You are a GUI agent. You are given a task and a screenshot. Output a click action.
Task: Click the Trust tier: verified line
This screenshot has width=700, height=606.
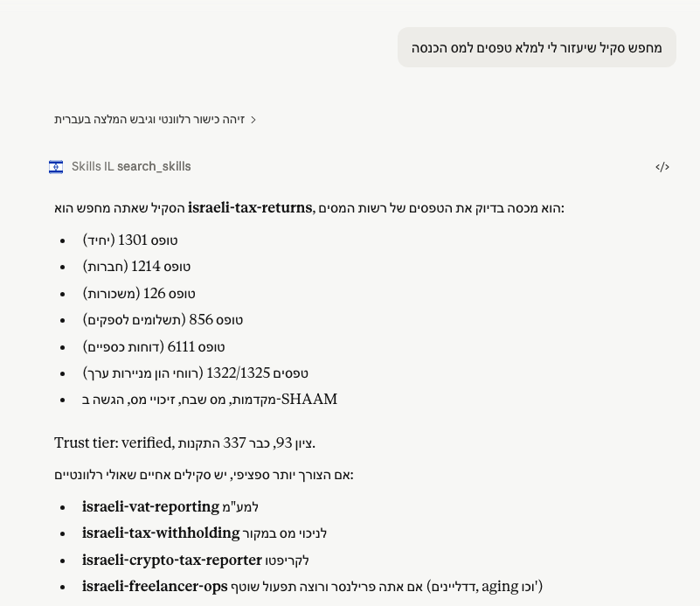click(x=184, y=443)
